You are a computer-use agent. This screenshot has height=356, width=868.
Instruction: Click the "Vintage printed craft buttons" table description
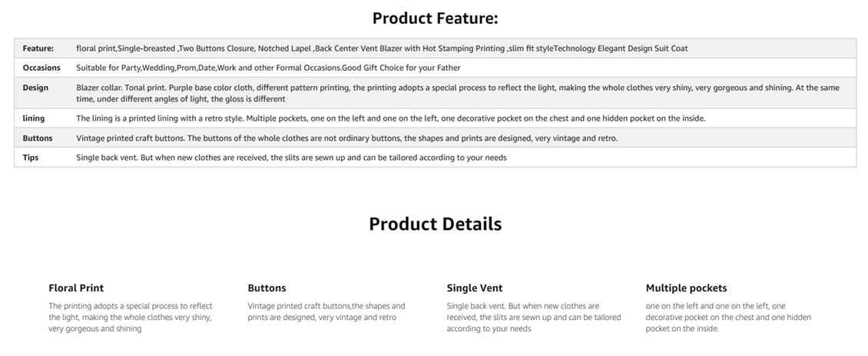coord(346,138)
